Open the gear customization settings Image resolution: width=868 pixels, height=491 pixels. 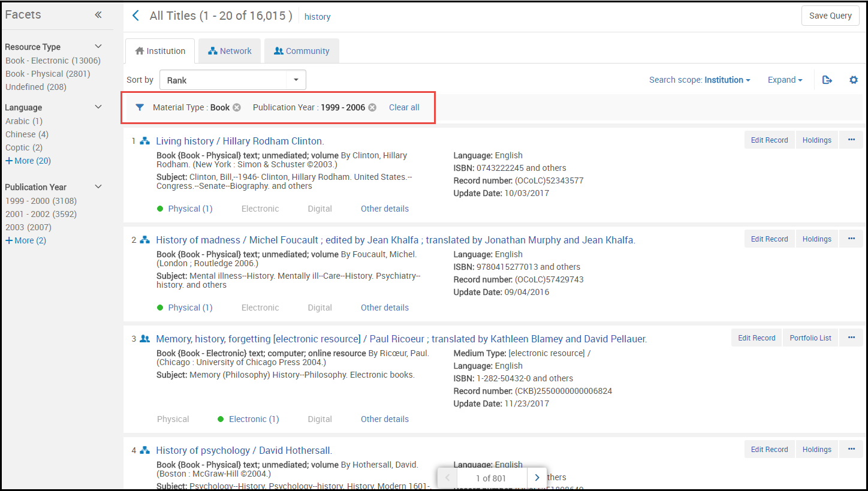pyautogui.click(x=854, y=80)
